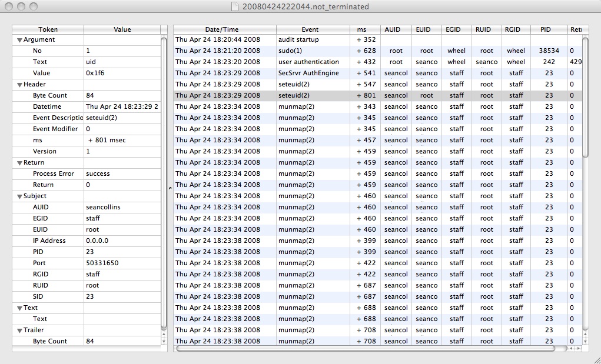Click the RUID column header
The width and height of the screenshot is (601, 364).
coord(486,29)
